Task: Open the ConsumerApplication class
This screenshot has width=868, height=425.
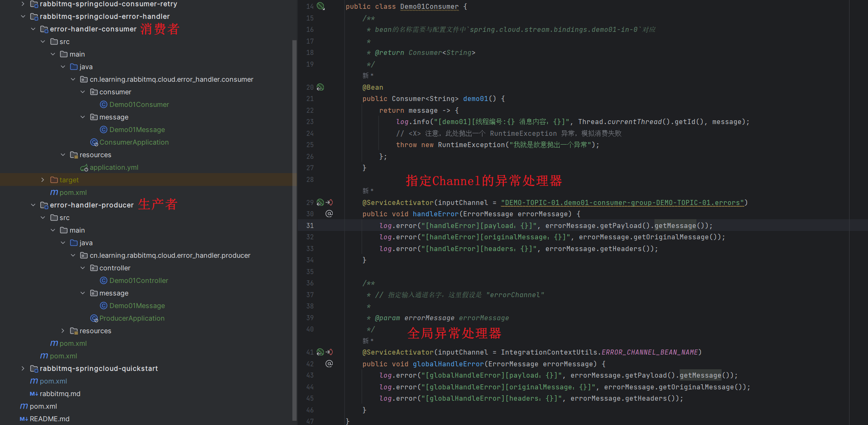Action: click(134, 142)
